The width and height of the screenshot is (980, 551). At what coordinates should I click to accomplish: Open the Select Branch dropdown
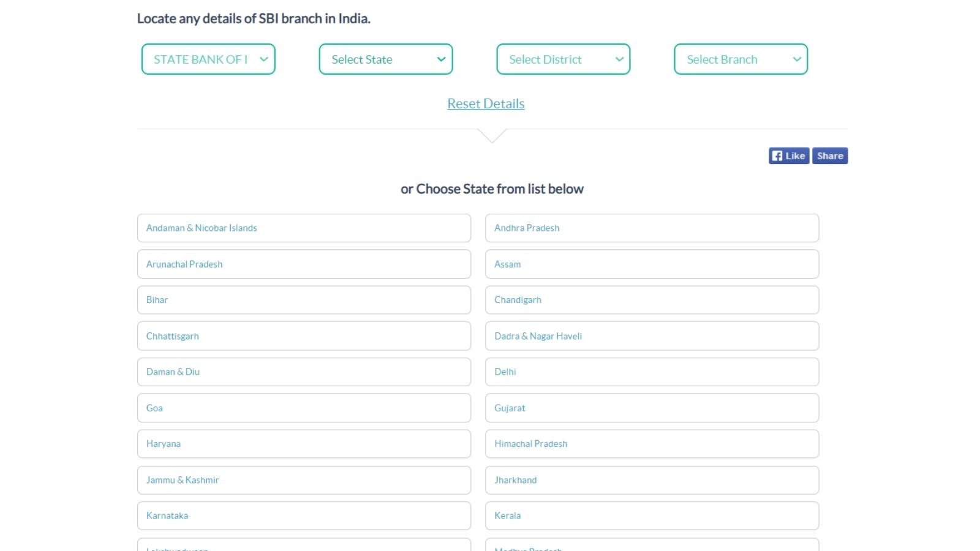[x=741, y=59]
